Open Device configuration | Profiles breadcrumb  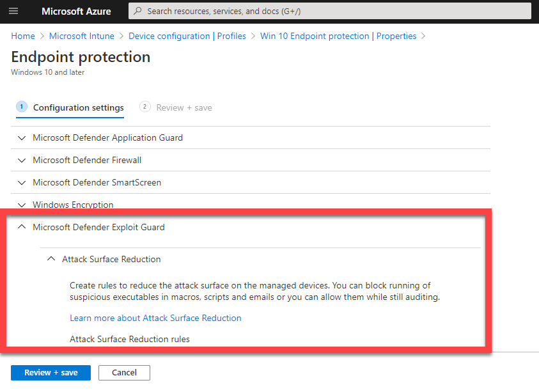click(x=187, y=36)
